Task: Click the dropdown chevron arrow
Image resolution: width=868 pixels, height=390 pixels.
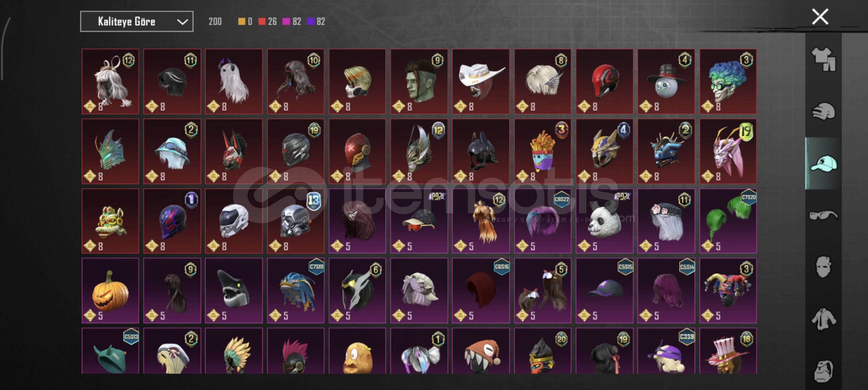Action: 182,22
